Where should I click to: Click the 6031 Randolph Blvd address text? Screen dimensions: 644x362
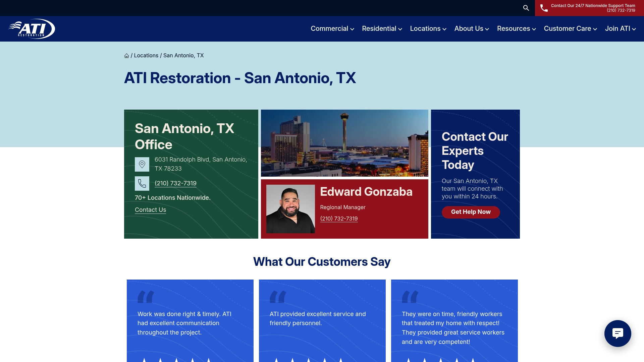[x=201, y=164]
